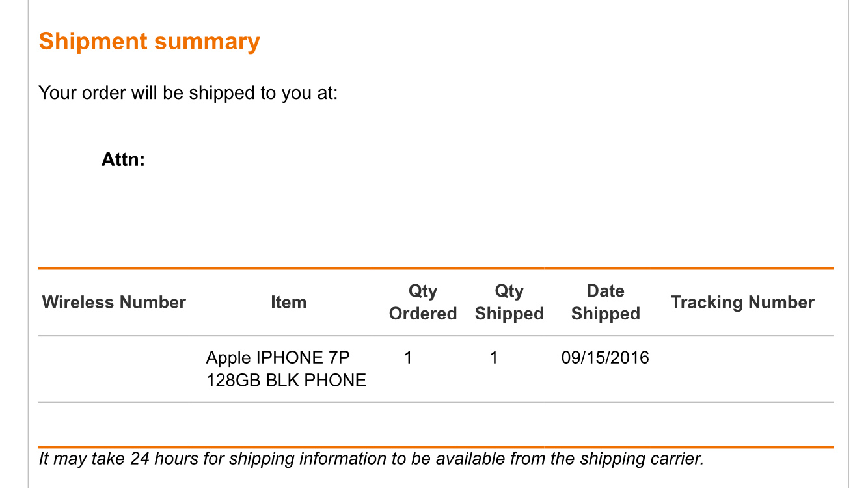Select the 09/15/2016 shipped date
This screenshot has width=868, height=488.
[x=605, y=358]
